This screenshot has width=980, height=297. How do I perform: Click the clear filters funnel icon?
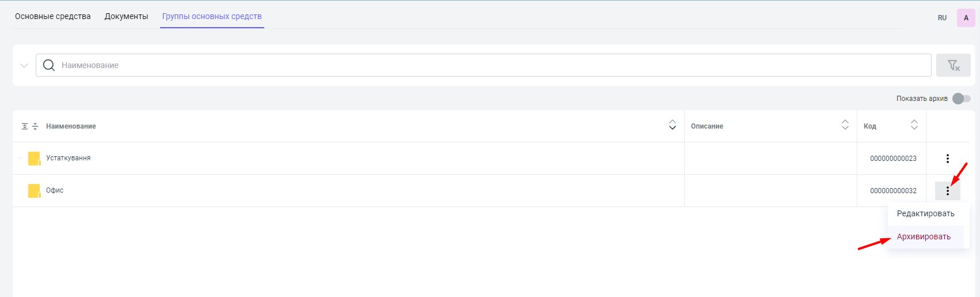tap(954, 66)
